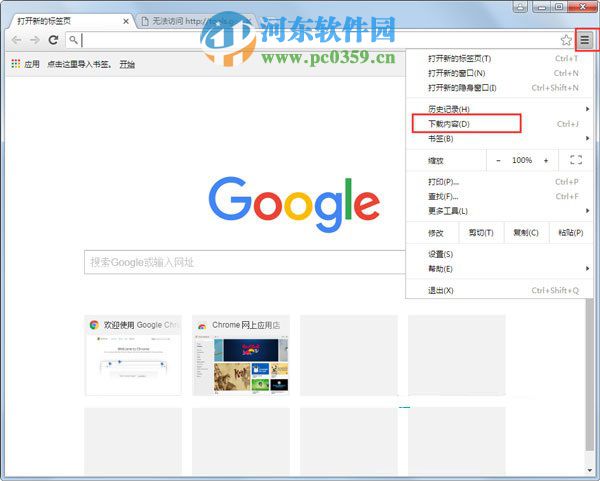
Task: Reload the current page
Action: pos(53,40)
